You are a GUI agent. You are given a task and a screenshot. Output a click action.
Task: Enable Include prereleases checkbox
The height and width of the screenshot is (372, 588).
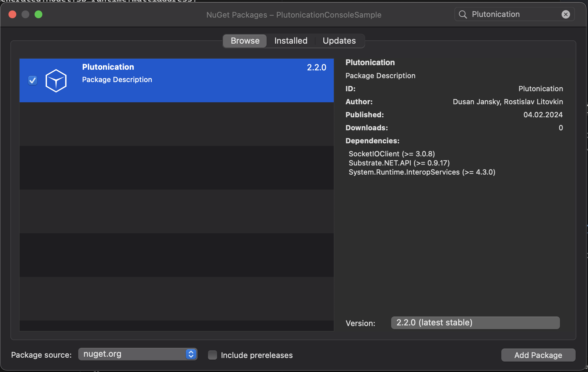point(213,355)
